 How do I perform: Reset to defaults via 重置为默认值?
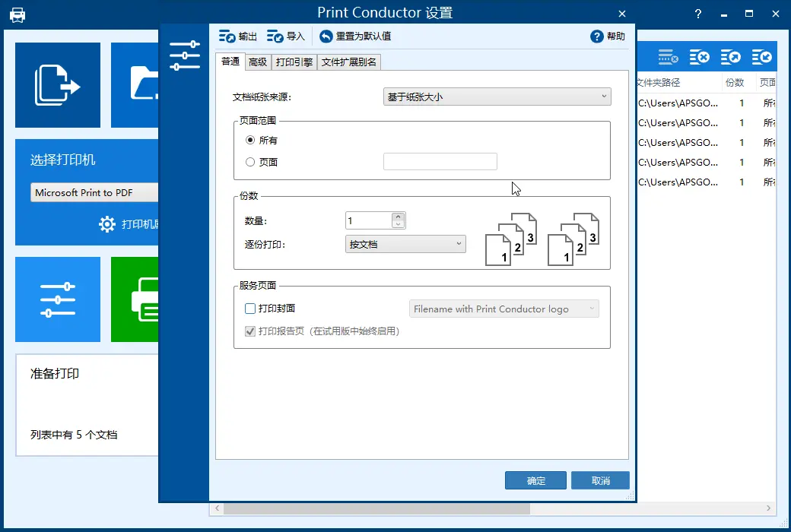[355, 36]
